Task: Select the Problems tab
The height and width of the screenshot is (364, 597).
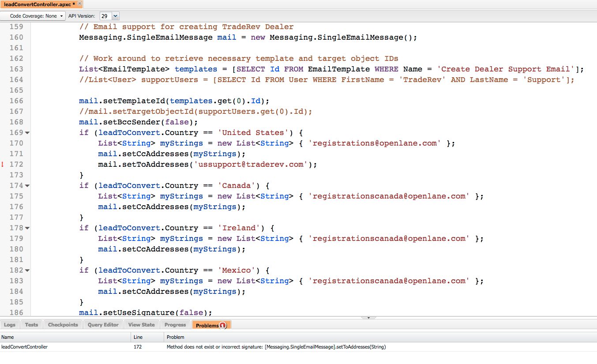Action: [x=207, y=325]
